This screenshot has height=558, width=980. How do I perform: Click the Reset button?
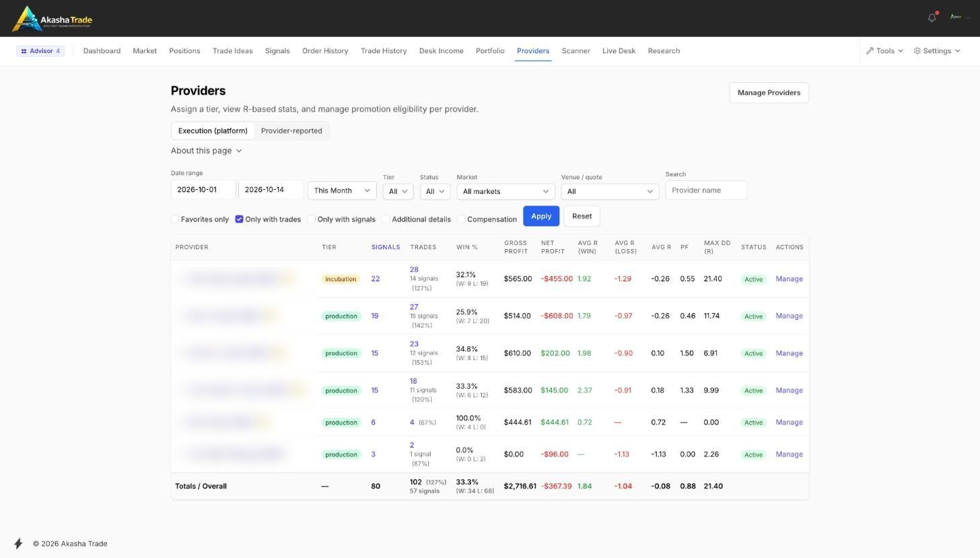582,216
